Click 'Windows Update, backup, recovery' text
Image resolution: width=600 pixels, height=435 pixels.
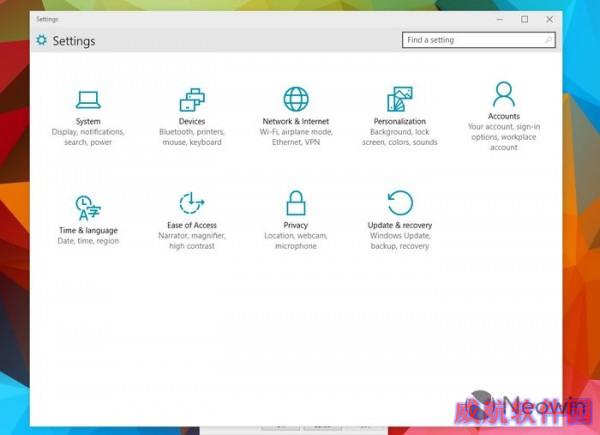point(400,241)
